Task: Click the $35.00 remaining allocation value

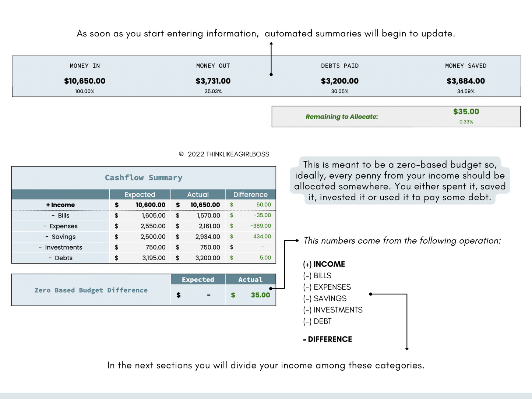Action: coord(466,112)
